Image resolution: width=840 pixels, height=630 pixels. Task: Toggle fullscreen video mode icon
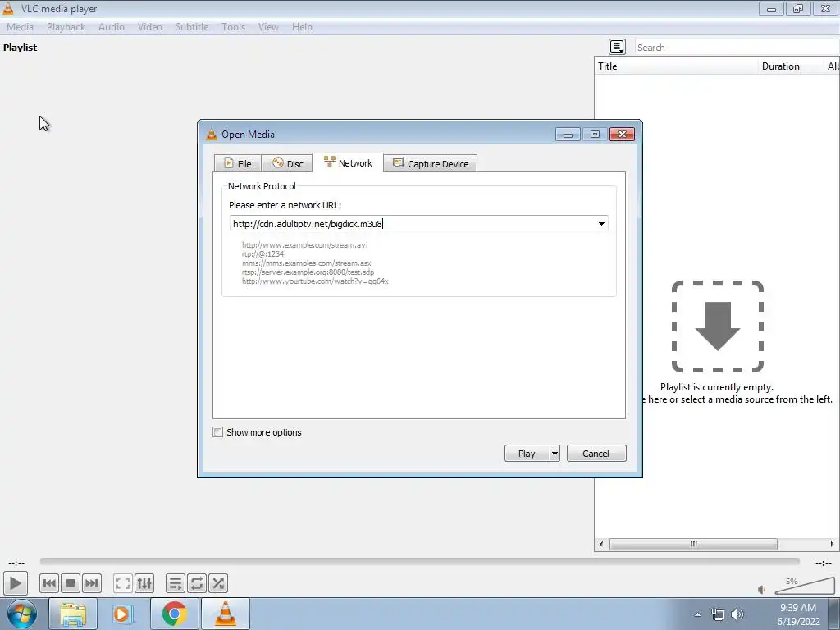[123, 583]
